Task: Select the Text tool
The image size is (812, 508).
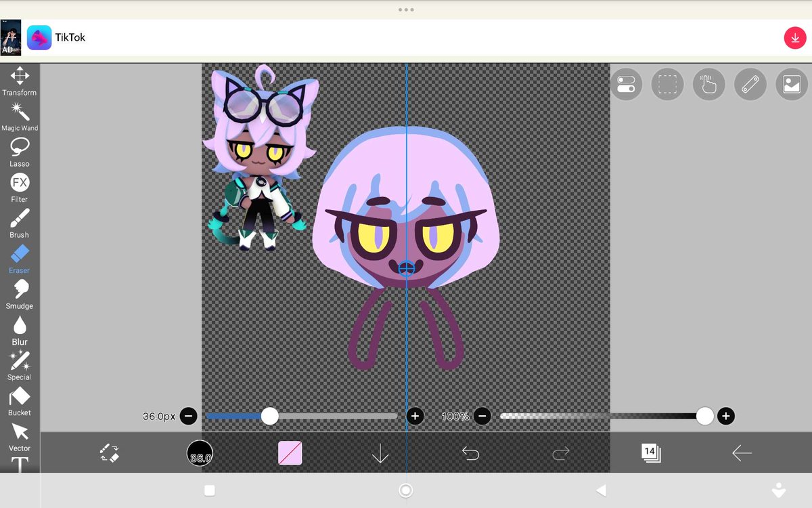Action: (x=20, y=465)
